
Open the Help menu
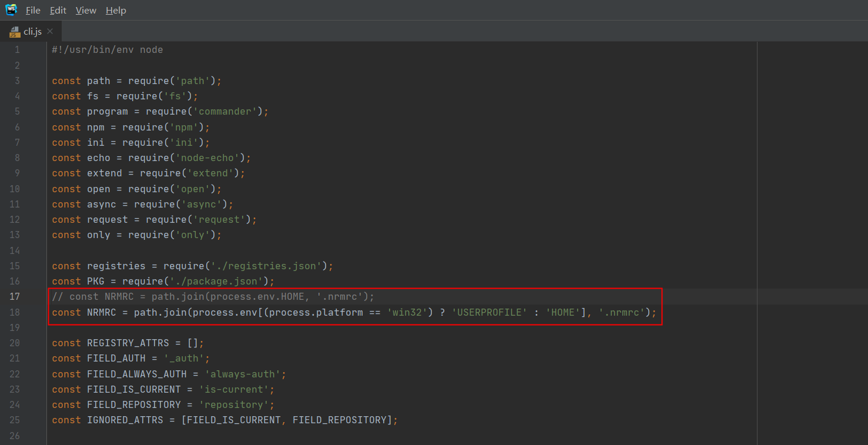click(x=116, y=11)
